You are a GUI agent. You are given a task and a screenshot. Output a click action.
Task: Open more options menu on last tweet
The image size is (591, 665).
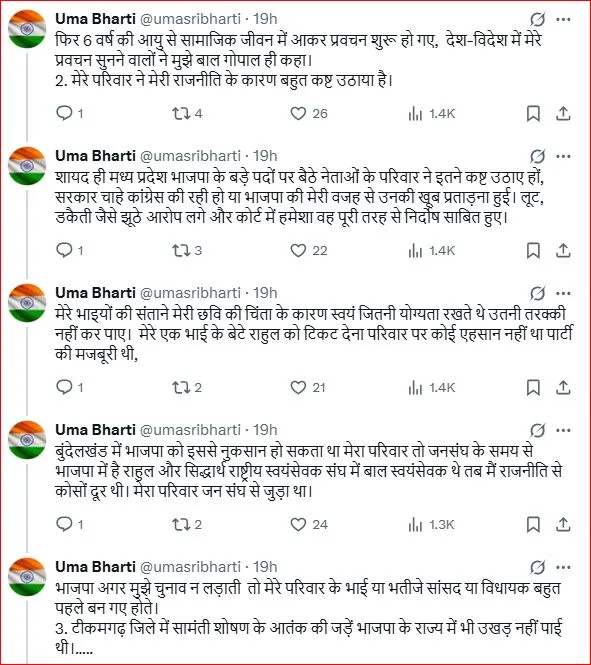563,567
